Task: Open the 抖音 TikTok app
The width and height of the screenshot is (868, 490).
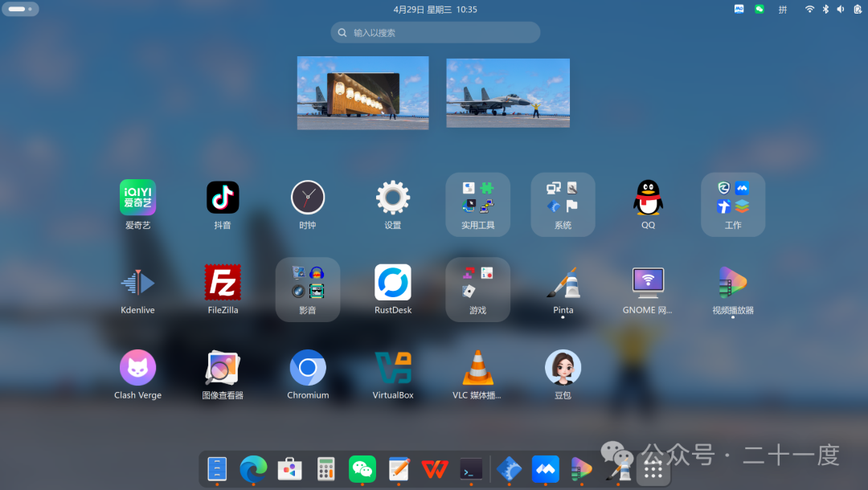Action: (223, 198)
